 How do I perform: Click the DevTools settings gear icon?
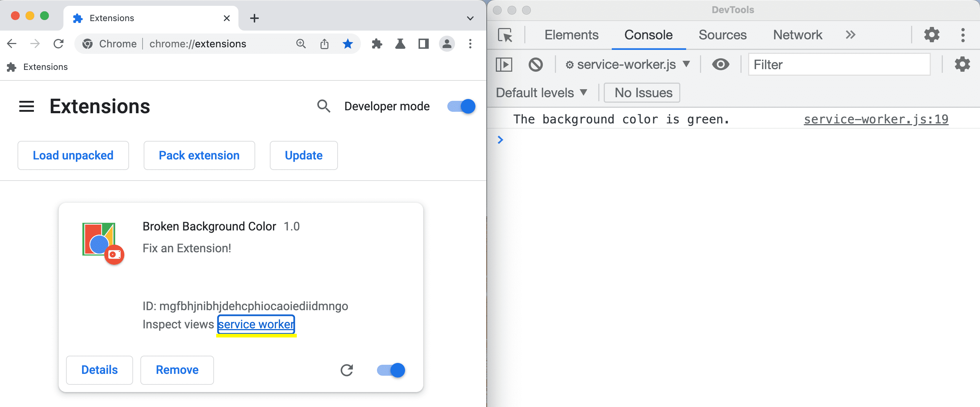(x=934, y=35)
